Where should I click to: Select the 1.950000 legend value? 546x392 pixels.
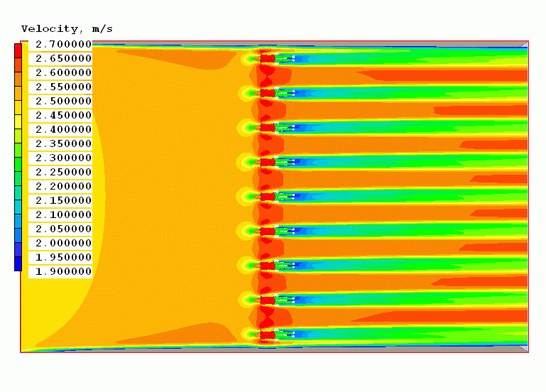[x=63, y=258]
